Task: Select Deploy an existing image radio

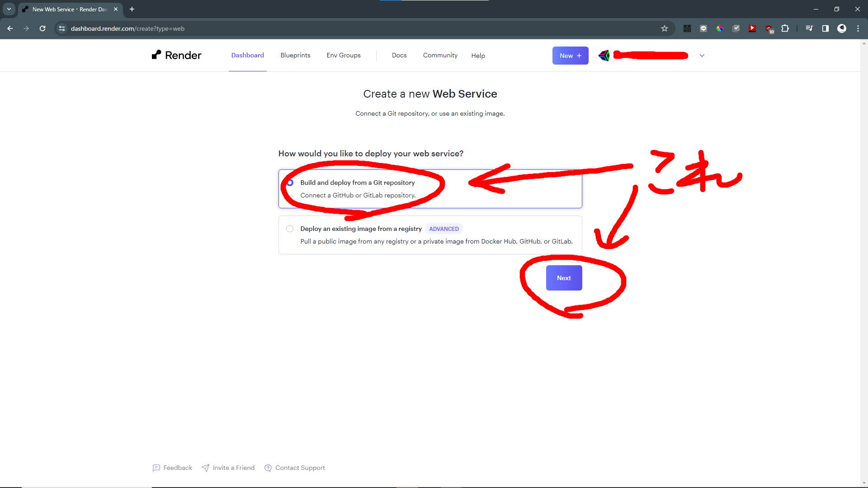Action: pos(290,229)
